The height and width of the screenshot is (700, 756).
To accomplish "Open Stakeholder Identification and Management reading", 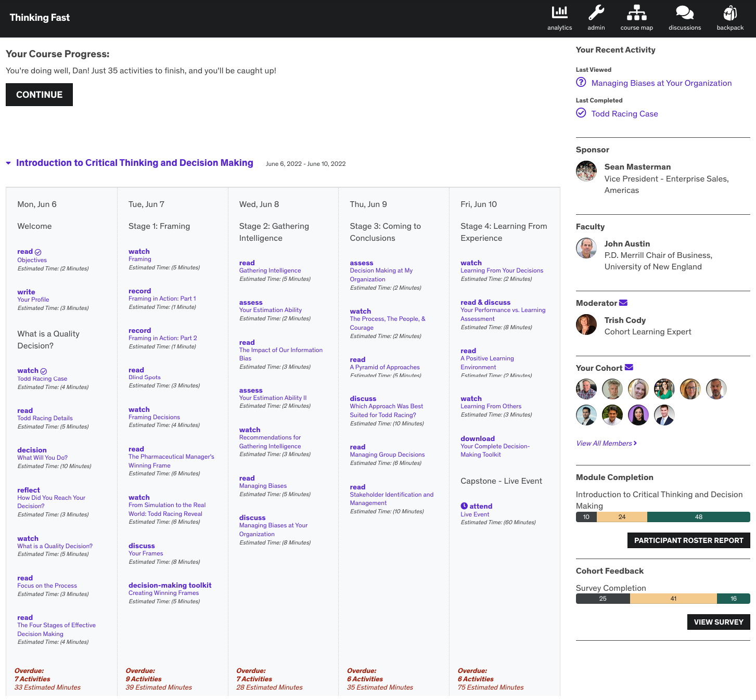I will [392, 499].
